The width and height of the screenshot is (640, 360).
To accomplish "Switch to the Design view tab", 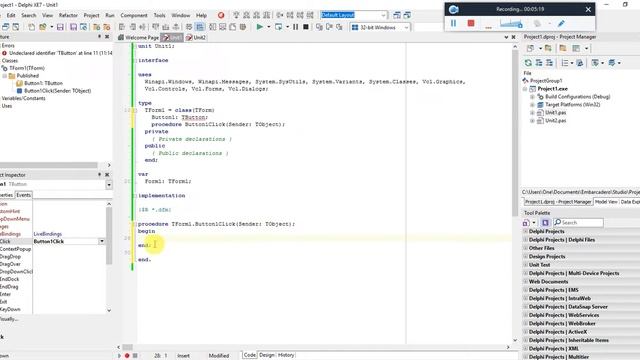I will [x=267, y=355].
